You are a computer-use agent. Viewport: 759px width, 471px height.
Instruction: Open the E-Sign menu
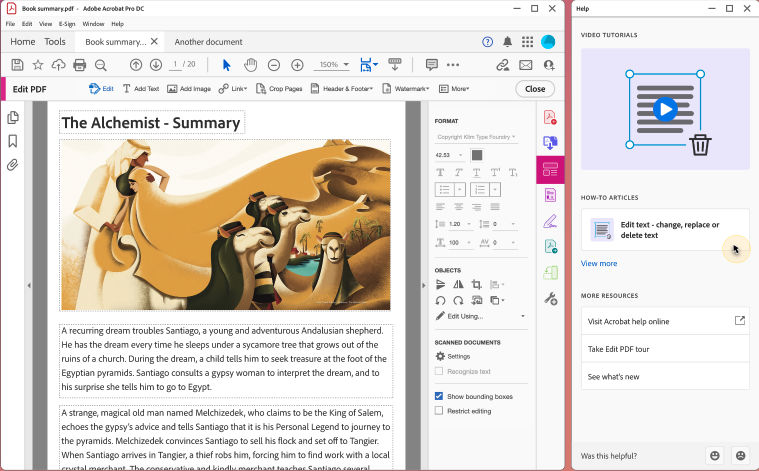[x=67, y=23]
